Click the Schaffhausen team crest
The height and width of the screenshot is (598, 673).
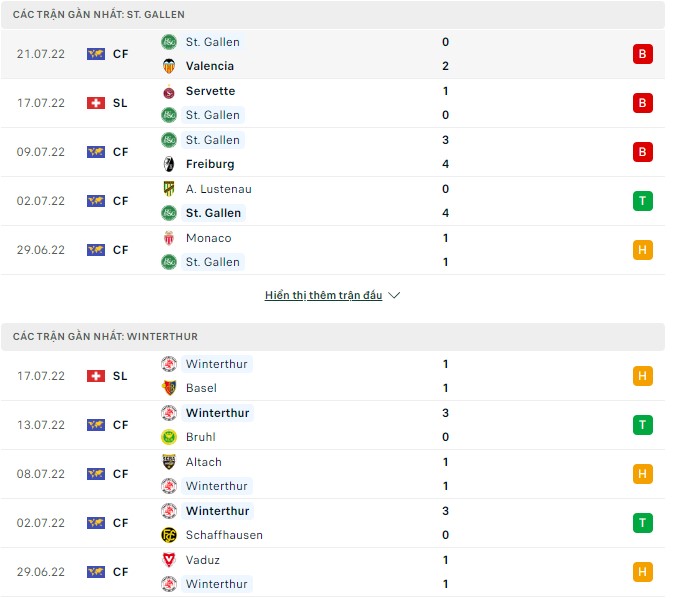click(x=169, y=535)
